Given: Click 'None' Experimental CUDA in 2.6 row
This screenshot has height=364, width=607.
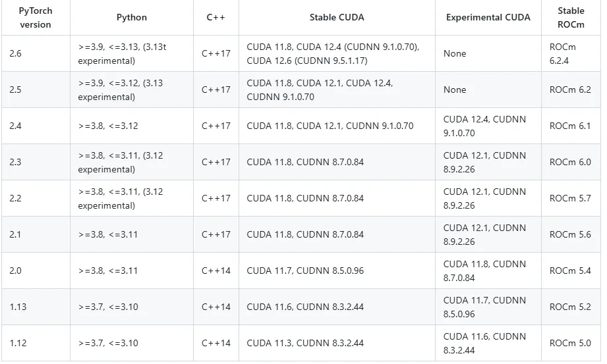Looking at the screenshot, I should [x=488, y=53].
